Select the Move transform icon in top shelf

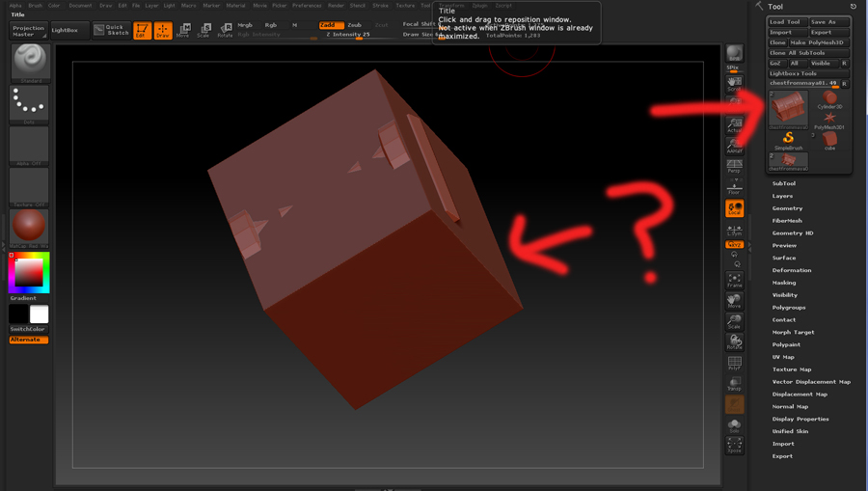(184, 31)
